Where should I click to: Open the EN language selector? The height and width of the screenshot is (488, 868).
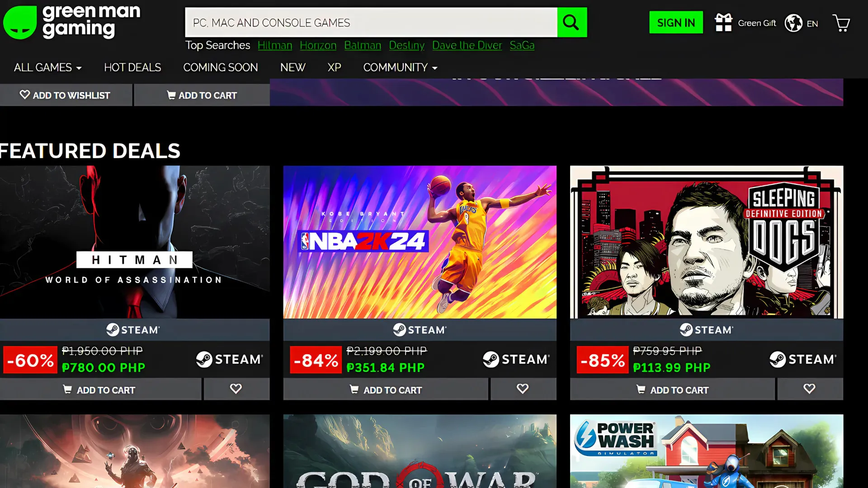812,23
